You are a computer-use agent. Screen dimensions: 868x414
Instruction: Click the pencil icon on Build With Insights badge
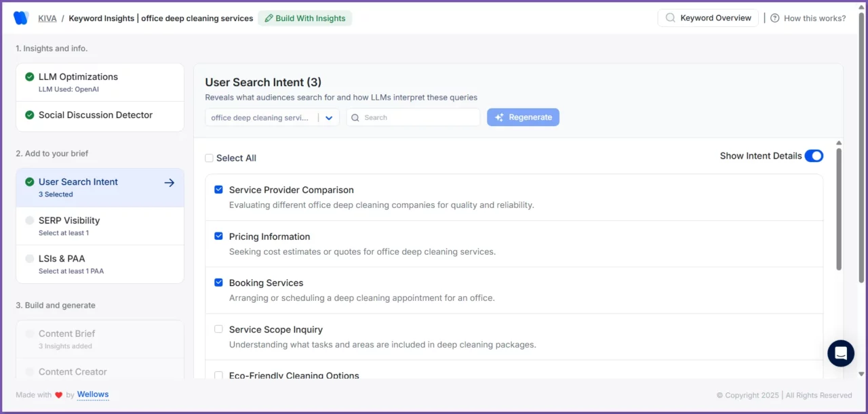coord(268,18)
